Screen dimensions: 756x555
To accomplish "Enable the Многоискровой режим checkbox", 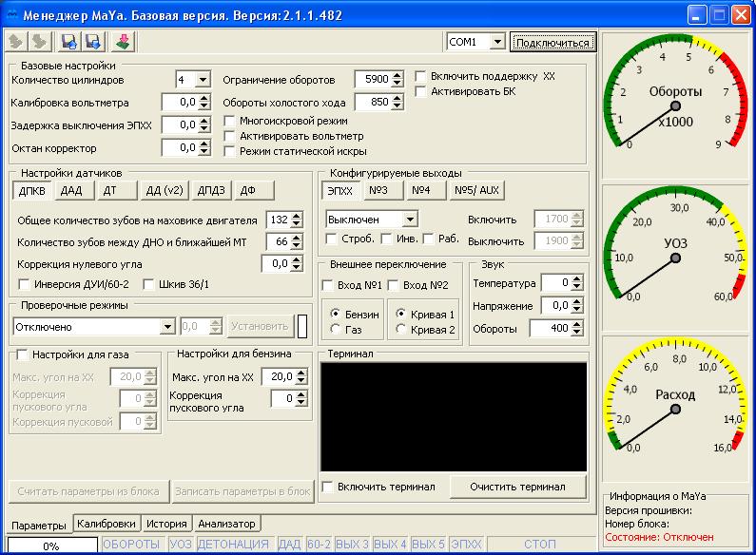I will (229, 122).
